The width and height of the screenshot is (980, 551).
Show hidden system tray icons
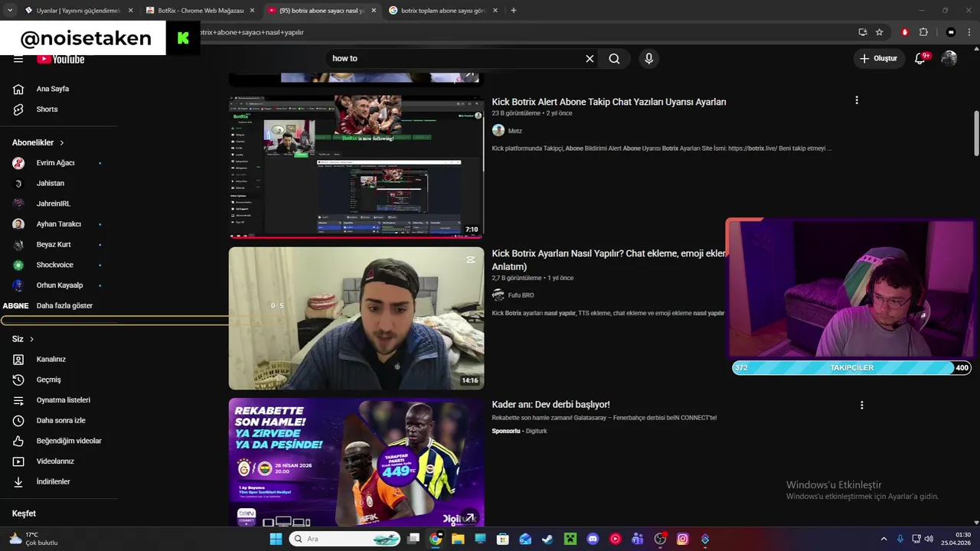[x=884, y=539]
